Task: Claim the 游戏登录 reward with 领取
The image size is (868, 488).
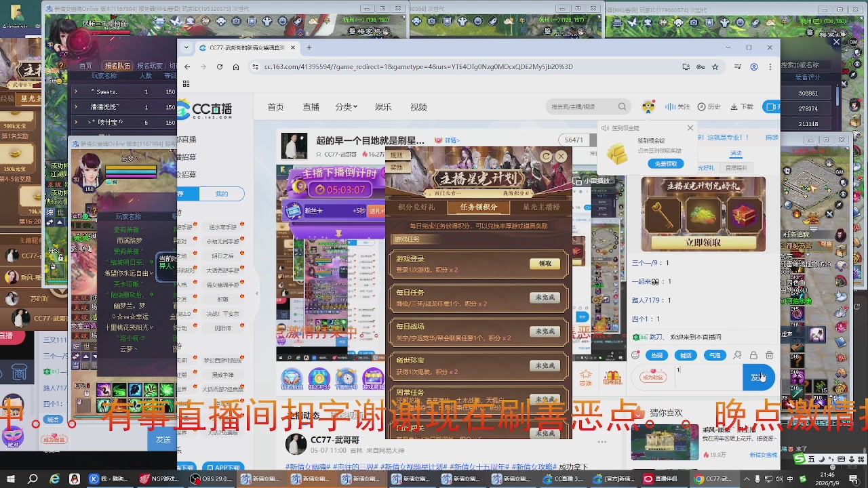Action: [x=545, y=264]
